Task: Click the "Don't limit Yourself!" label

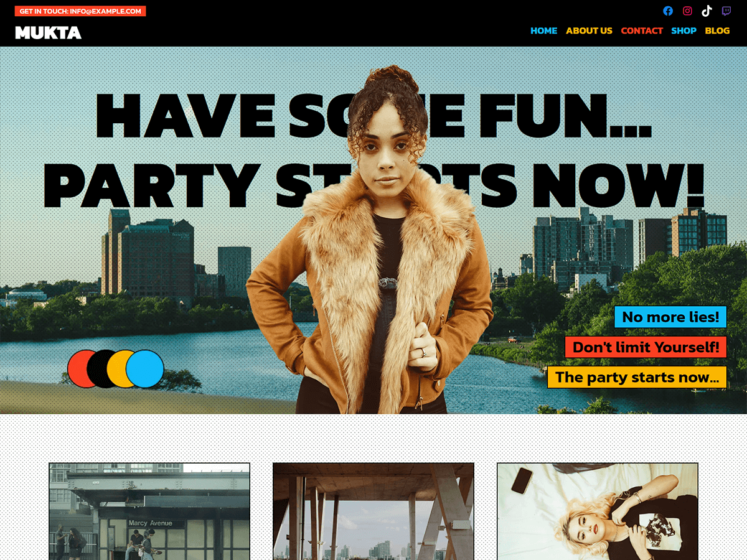Action: (646, 347)
